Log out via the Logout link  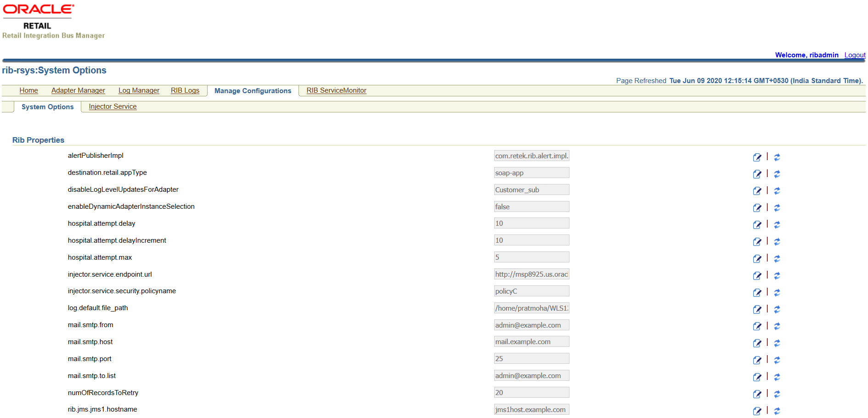tap(855, 55)
